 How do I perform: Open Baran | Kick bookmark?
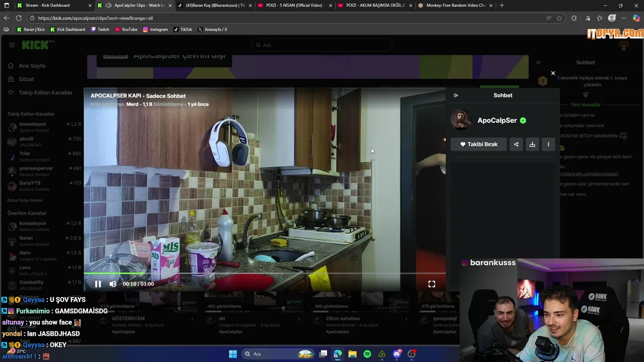pyautogui.click(x=31, y=30)
